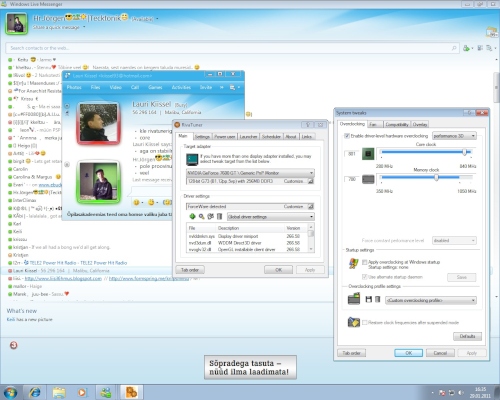The width and height of the screenshot is (500, 400).
Task: Click the green add-driver icon in RivaTuner
Action: pyautogui.click(x=192, y=217)
